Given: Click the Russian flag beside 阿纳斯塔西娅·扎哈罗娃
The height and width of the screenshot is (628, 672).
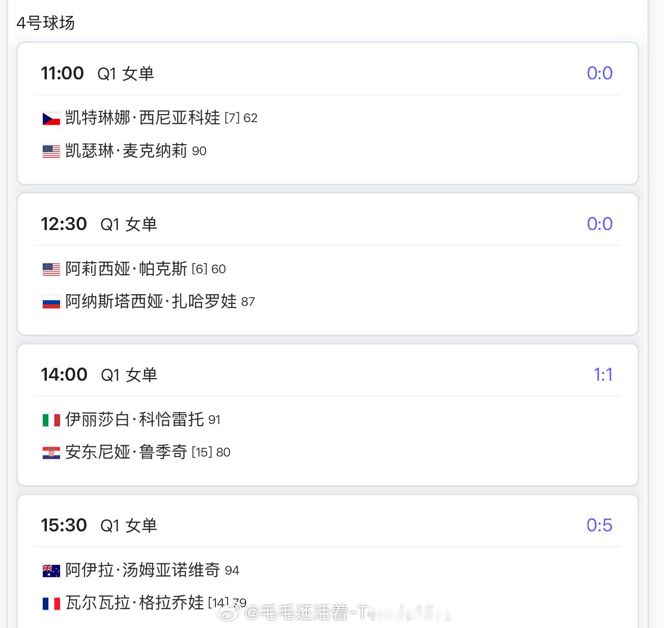Looking at the screenshot, I should pos(51,302).
